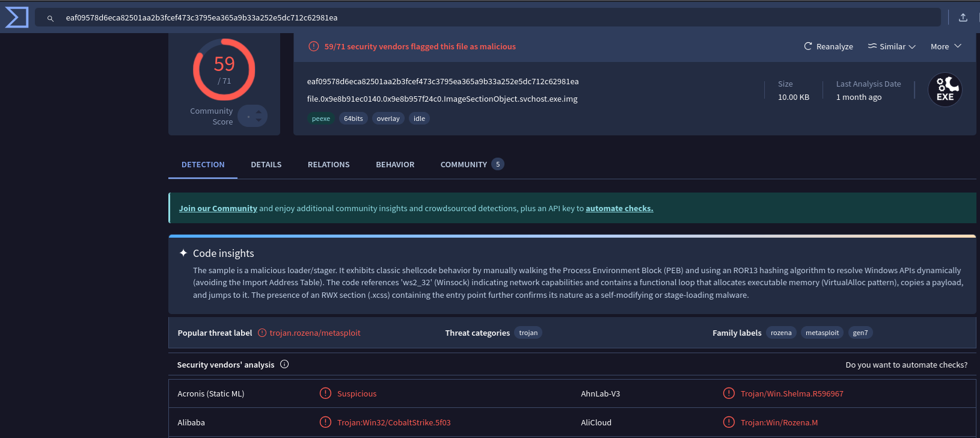Image resolution: width=980 pixels, height=438 pixels.
Task: Open the automate checks link
Action: tap(619, 208)
